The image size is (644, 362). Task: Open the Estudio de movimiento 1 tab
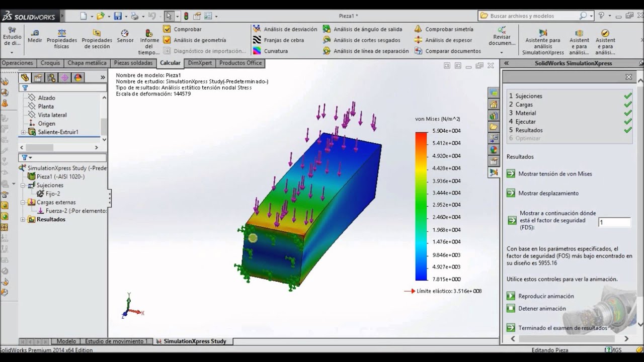pyautogui.click(x=116, y=341)
